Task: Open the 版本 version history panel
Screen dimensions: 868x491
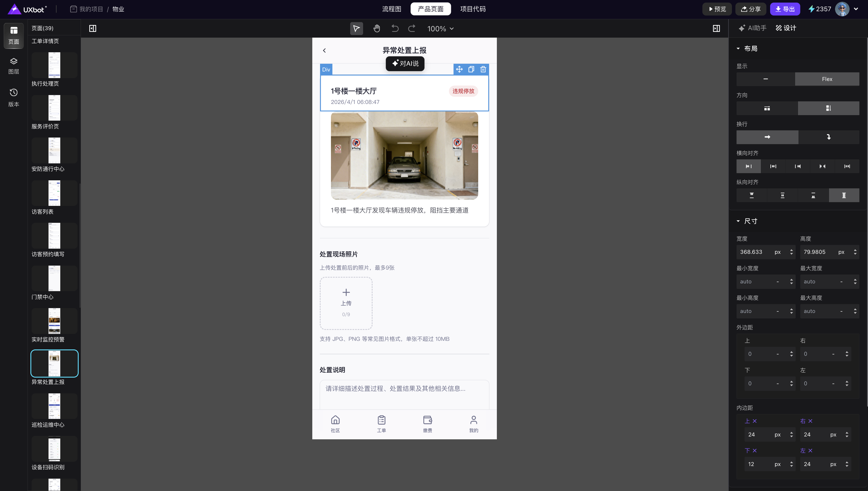Action: [13, 97]
